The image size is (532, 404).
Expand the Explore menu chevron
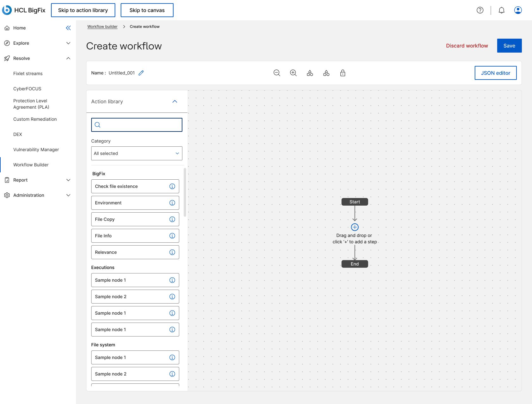(68, 43)
